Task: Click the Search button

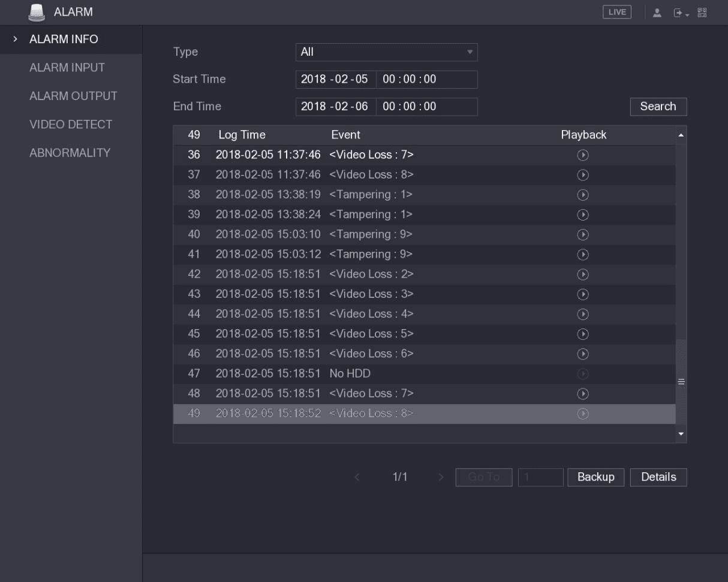Action: click(658, 107)
